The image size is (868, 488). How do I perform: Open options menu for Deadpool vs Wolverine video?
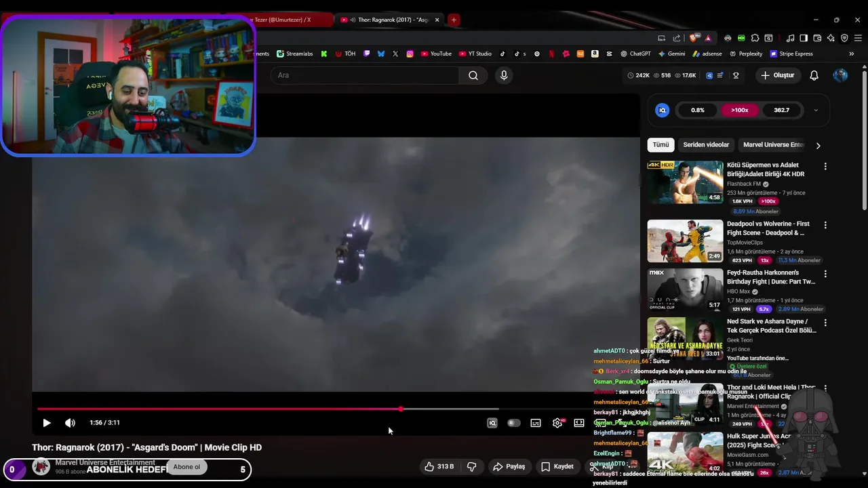825,225
